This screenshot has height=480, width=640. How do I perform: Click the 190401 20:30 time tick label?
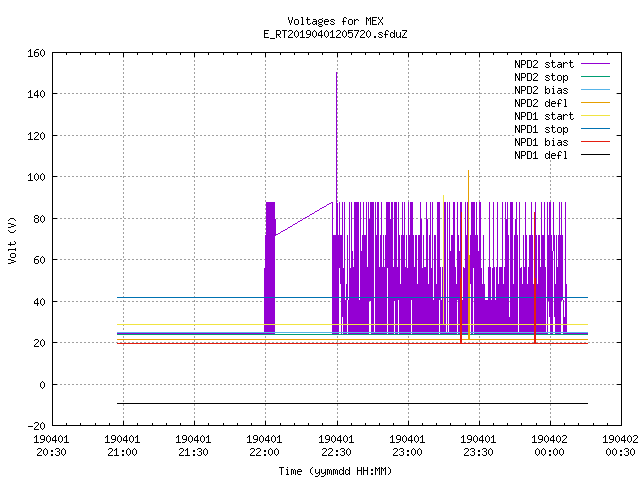point(51,446)
